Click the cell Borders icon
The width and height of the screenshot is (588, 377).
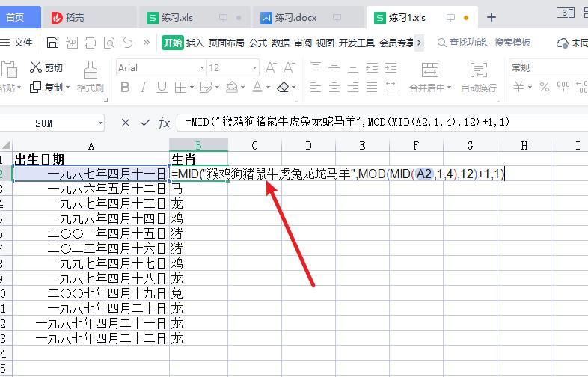[180, 88]
